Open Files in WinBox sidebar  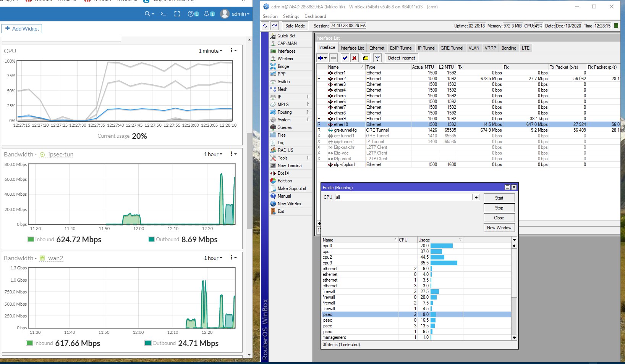click(282, 135)
